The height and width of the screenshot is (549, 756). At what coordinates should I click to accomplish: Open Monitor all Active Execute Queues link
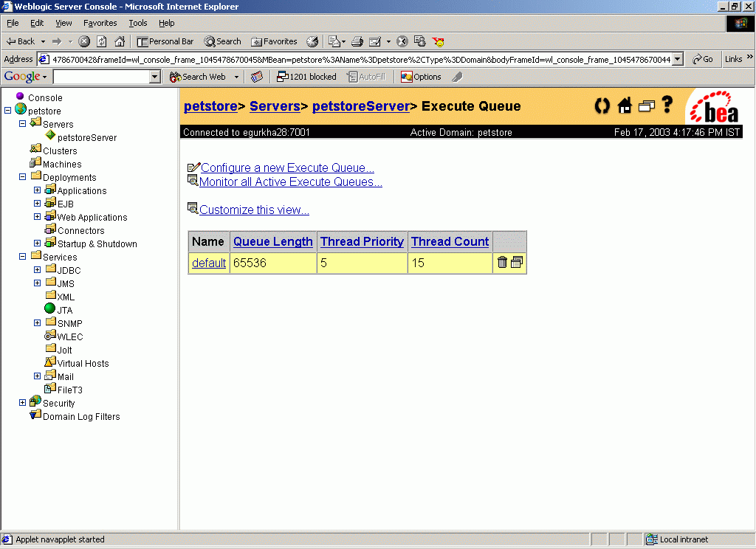click(291, 182)
